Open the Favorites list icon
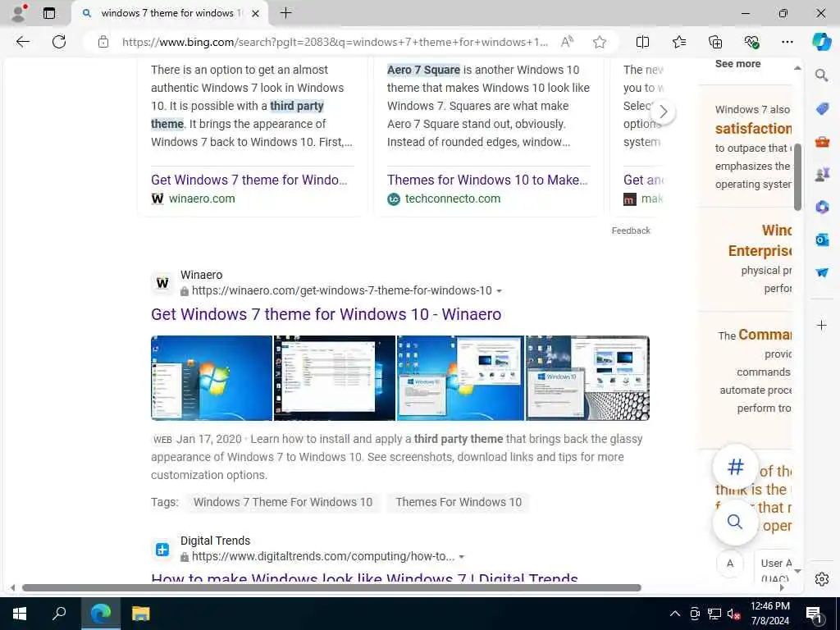The height and width of the screenshot is (630, 840). pos(678,42)
